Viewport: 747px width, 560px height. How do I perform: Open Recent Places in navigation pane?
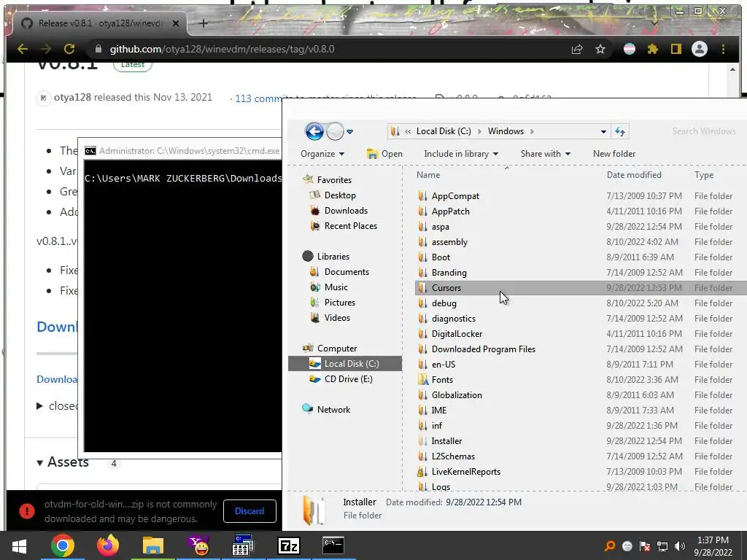tap(350, 226)
